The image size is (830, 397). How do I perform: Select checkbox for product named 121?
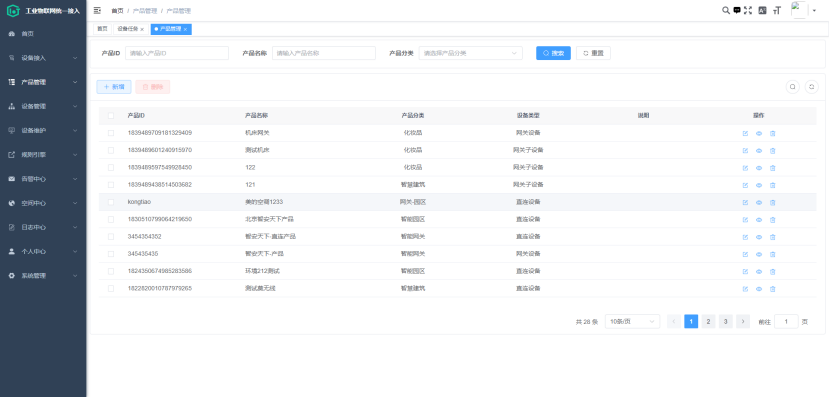[x=111, y=185]
